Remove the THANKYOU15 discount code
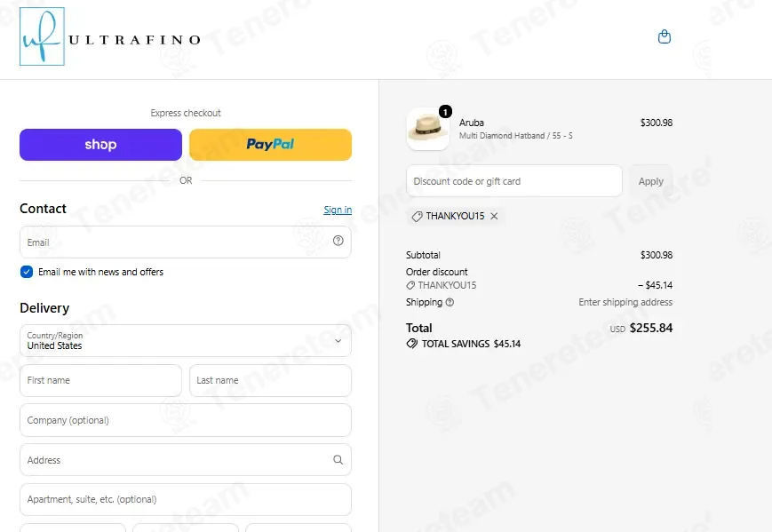772x532 pixels. click(494, 216)
